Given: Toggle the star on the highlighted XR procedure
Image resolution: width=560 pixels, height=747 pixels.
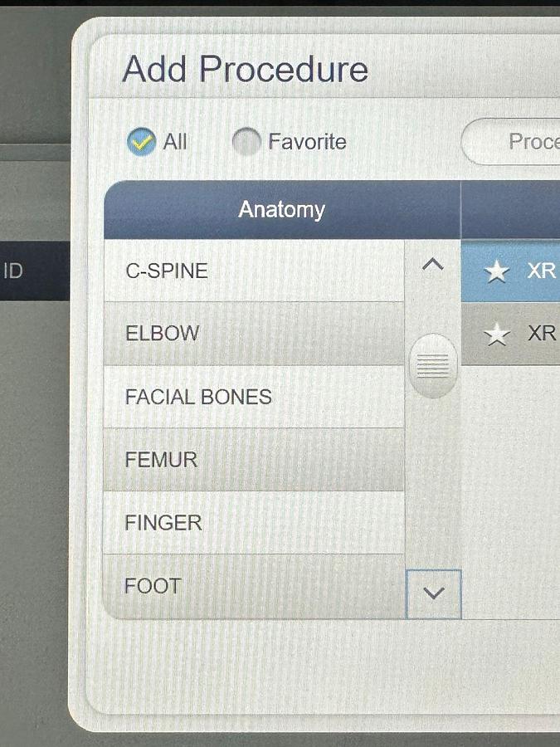Looking at the screenshot, I should (x=497, y=270).
